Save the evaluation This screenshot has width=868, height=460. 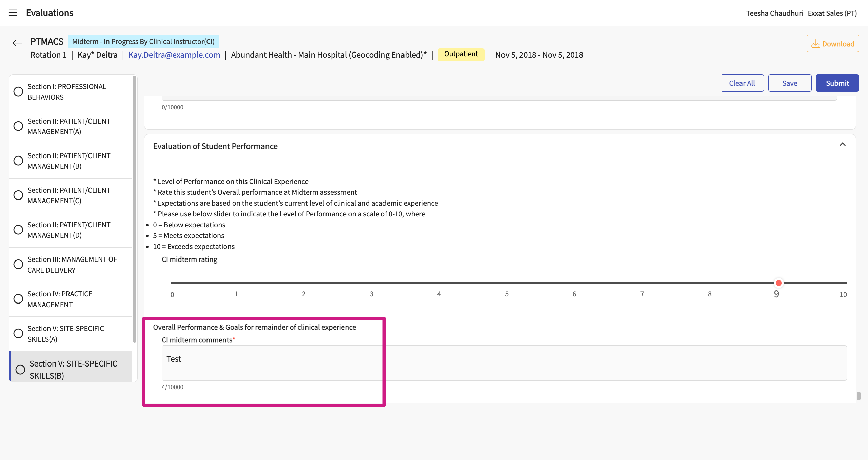[789, 83]
